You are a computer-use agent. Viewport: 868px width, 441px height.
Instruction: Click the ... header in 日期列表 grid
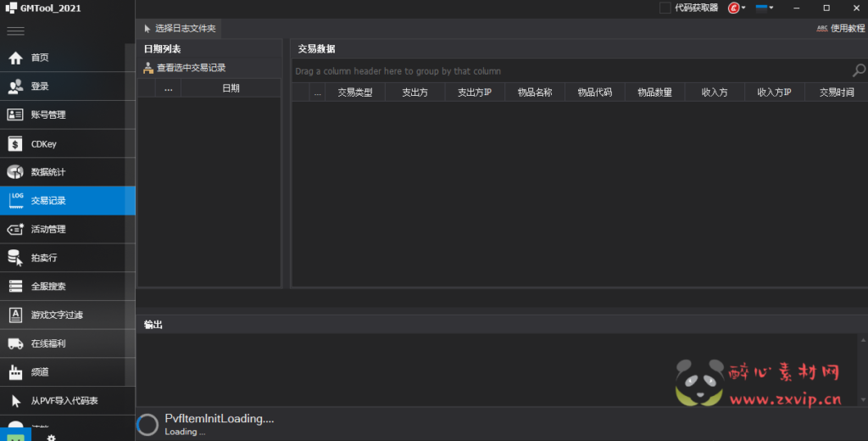click(169, 88)
